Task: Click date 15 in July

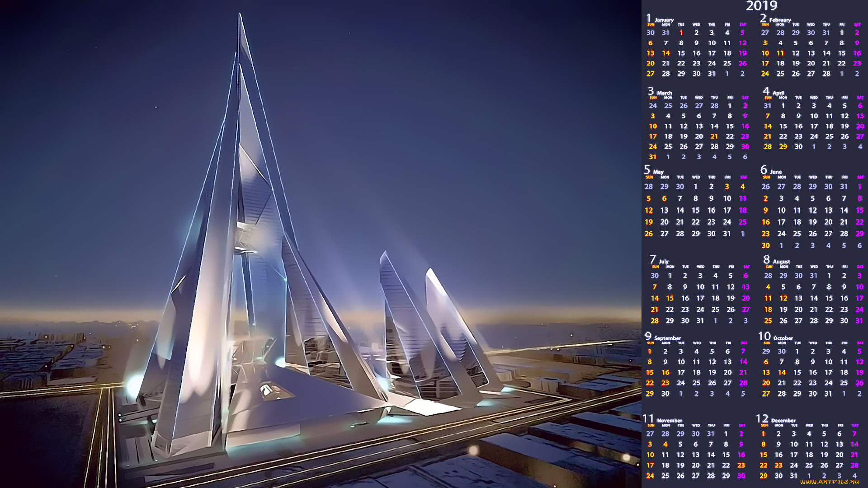Action: [670, 298]
